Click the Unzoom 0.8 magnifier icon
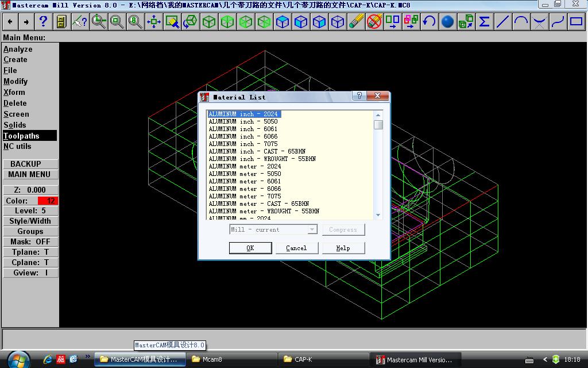588x368 pixels. pos(135,22)
